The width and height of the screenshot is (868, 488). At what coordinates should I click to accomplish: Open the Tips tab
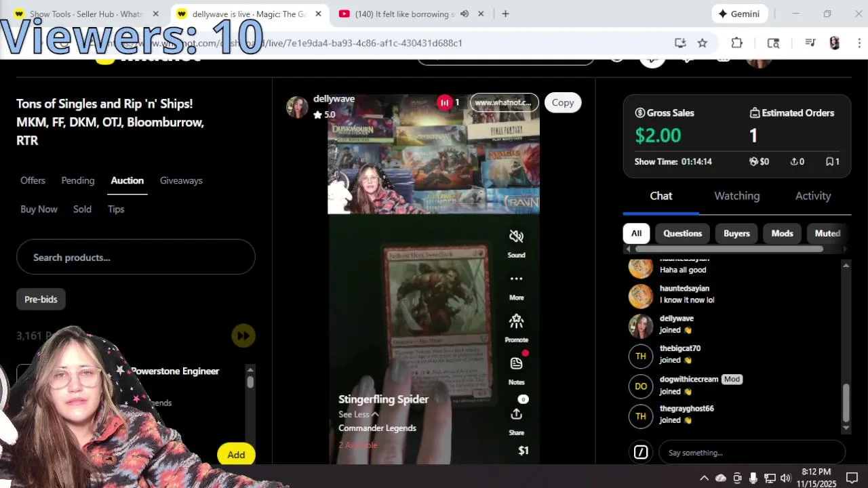click(116, 209)
